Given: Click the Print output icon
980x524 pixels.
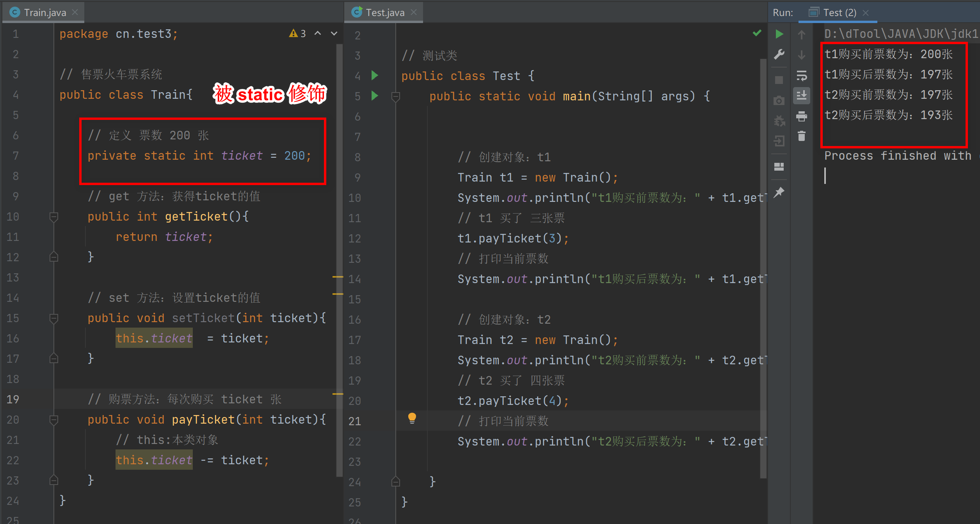Looking at the screenshot, I should [801, 116].
